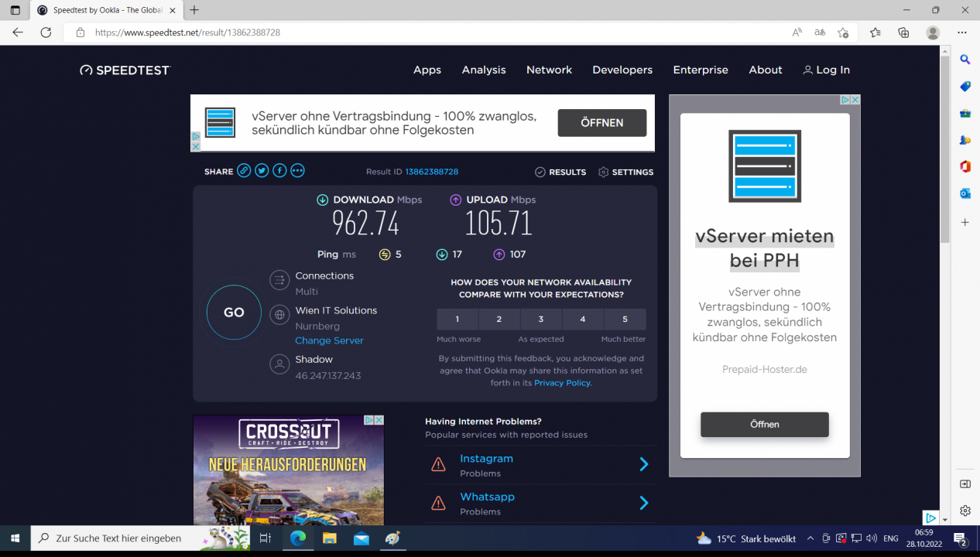Open Settings gear on Speedtest page

pyautogui.click(x=604, y=172)
